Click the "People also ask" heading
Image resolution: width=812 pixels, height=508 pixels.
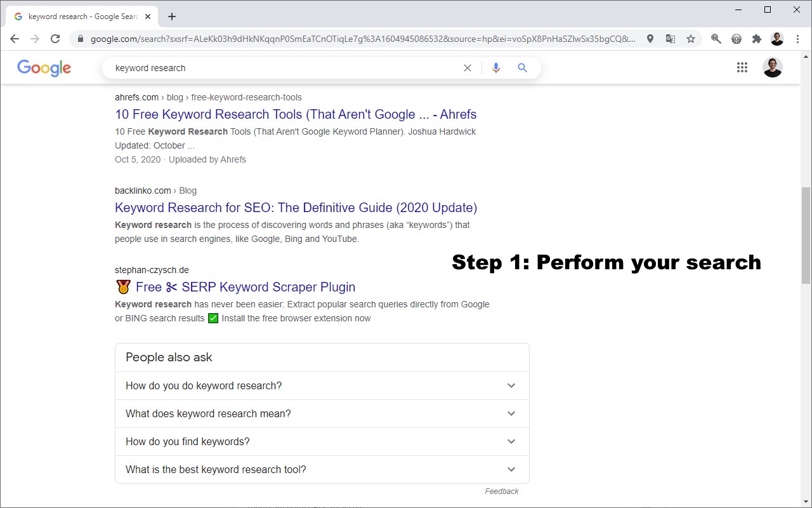tap(169, 357)
